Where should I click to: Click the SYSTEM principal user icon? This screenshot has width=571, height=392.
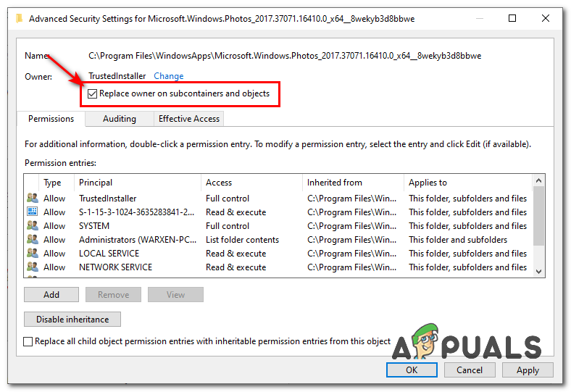[32, 226]
